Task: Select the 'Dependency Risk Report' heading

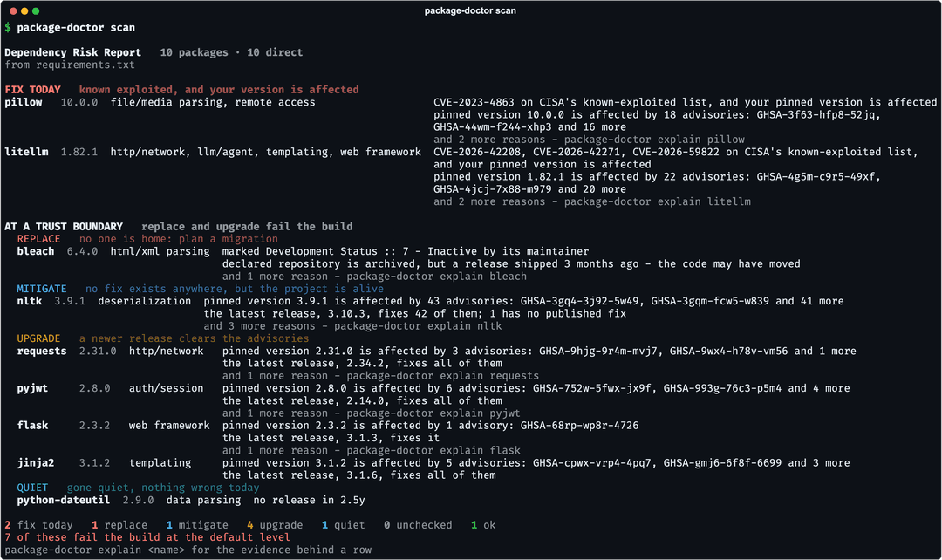Action: pos(72,52)
